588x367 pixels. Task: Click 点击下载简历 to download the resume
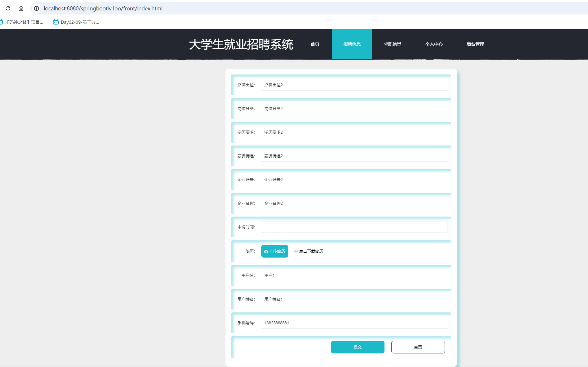click(311, 251)
